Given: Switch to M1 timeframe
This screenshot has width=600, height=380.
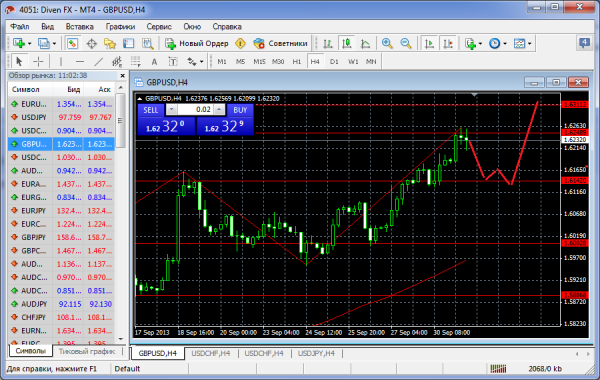Looking at the screenshot, I should 222,62.
